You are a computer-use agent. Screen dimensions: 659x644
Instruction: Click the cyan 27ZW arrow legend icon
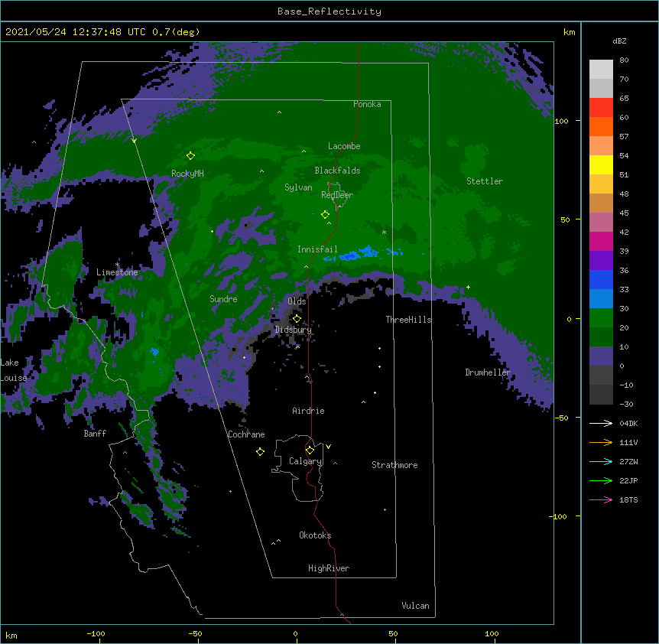(601, 461)
